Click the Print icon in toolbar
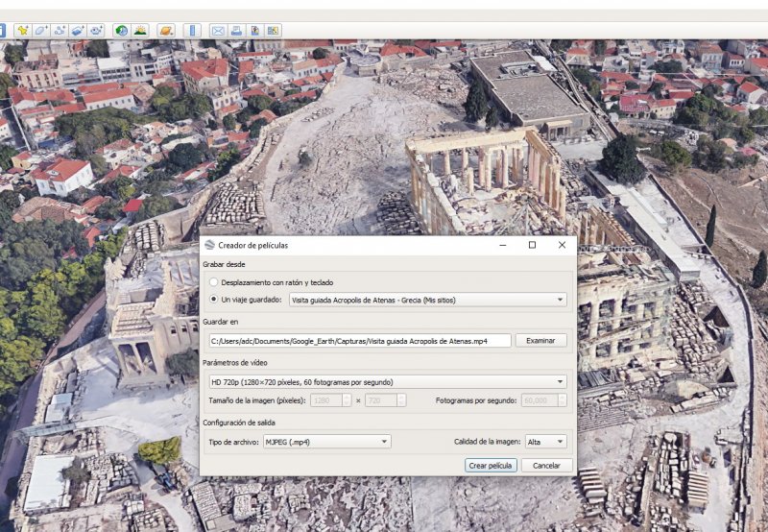The image size is (768, 532). tap(236, 31)
